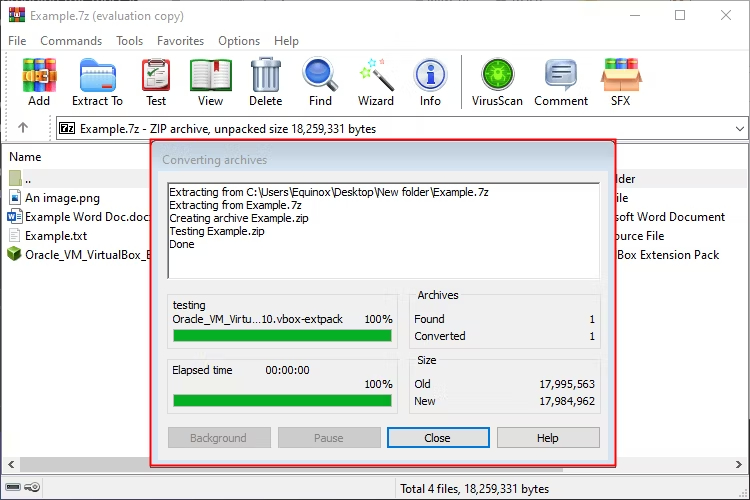Click the Old size value 17,995,563
This screenshot has width=750, height=500.
[x=567, y=384]
